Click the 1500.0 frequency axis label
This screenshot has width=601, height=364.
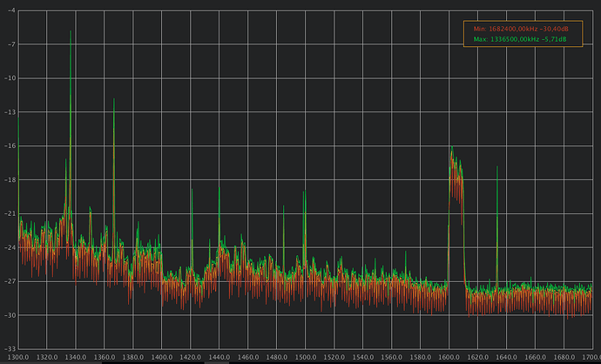[305, 356]
